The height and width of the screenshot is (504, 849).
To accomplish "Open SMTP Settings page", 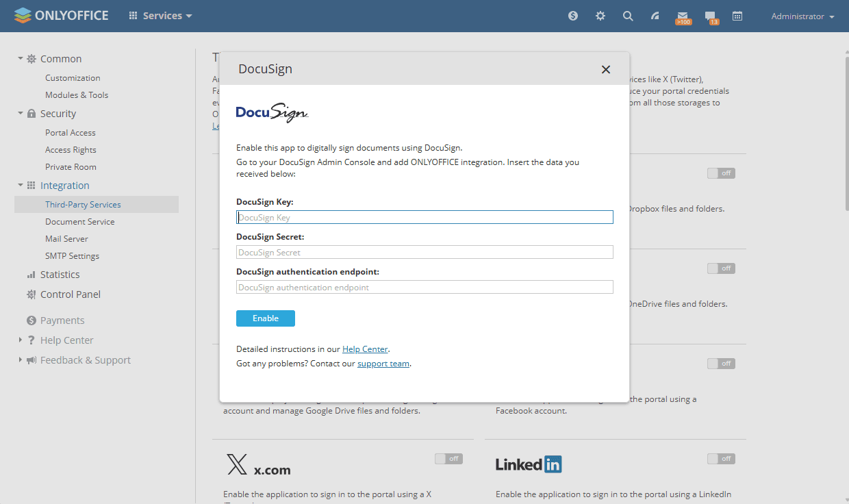I will point(72,256).
